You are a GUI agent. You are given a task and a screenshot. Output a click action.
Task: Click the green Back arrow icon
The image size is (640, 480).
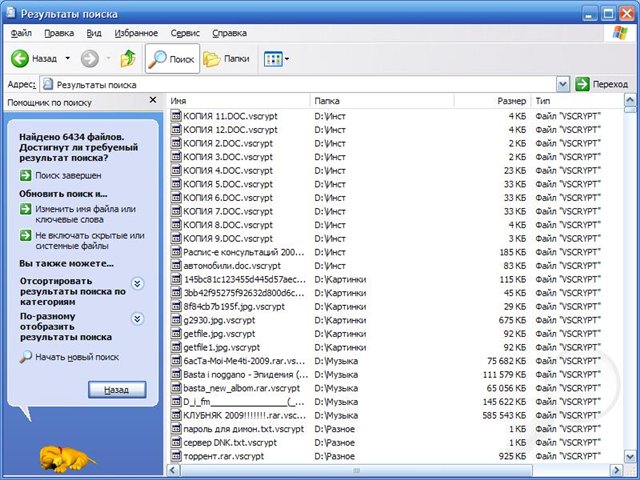(20, 59)
